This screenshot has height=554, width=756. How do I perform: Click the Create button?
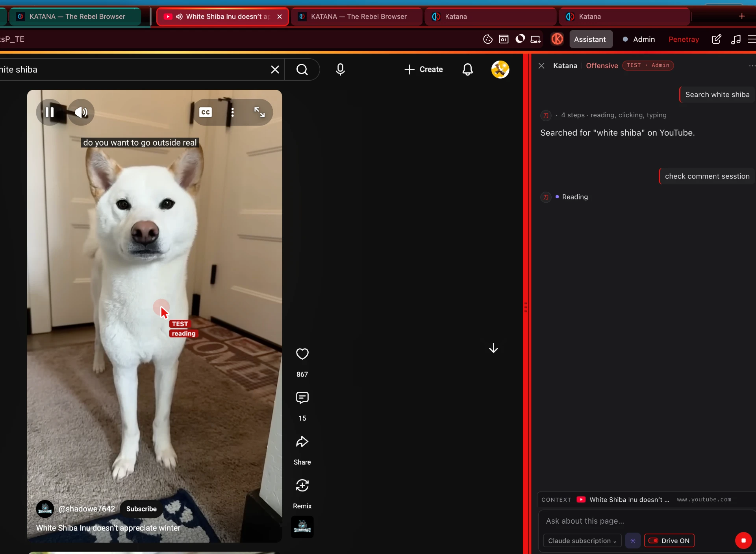(424, 70)
